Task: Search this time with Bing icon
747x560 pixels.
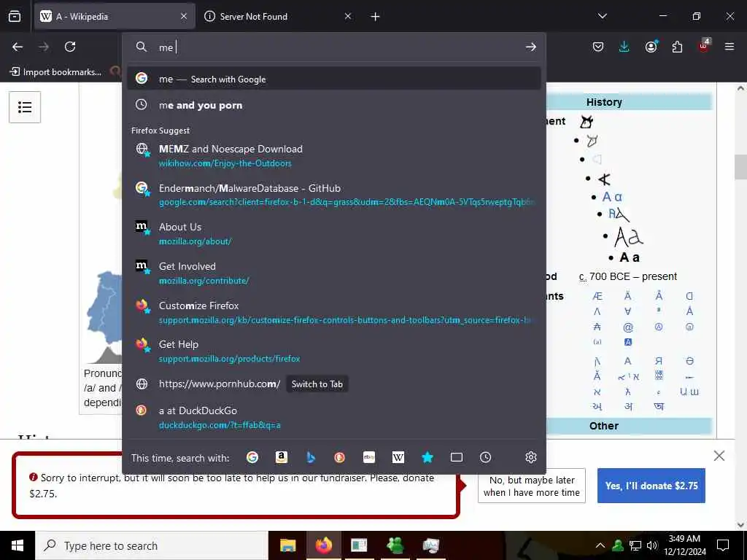Action: [311, 457]
